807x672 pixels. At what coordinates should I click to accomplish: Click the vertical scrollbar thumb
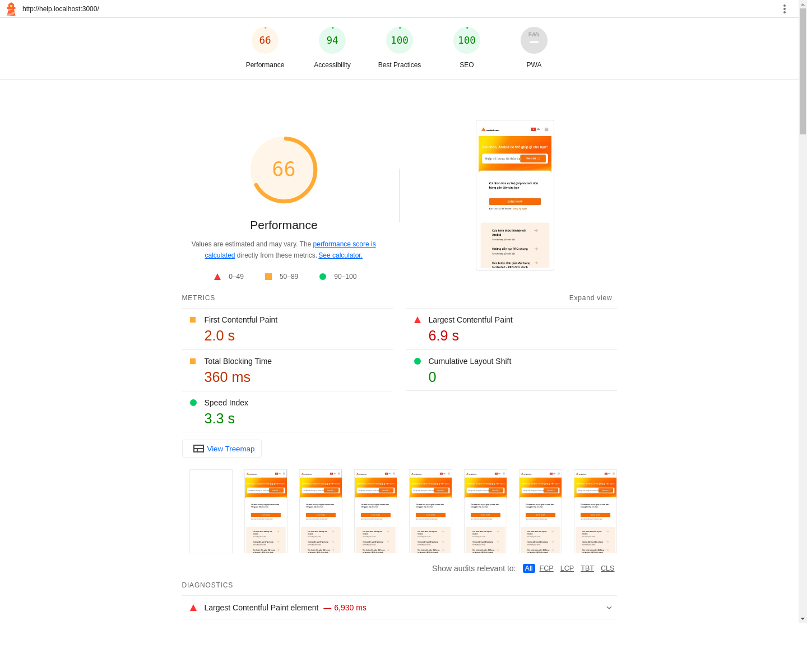[803, 71]
